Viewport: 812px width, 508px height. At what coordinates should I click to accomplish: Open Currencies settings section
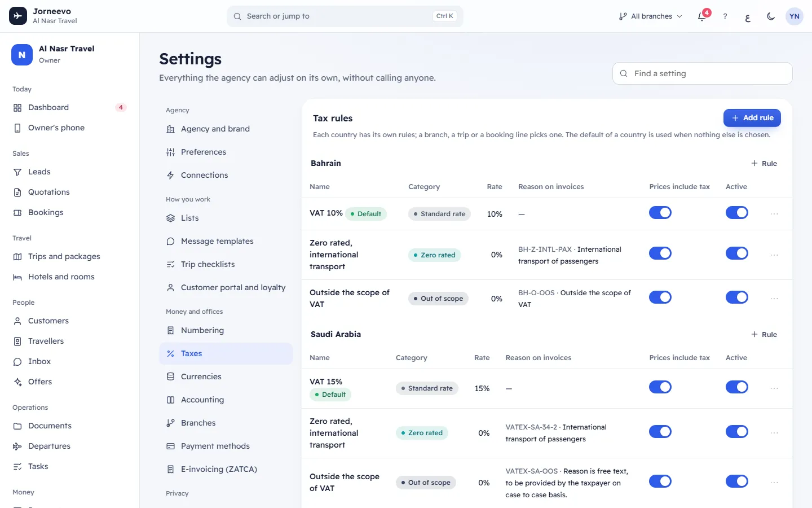tap(226, 376)
